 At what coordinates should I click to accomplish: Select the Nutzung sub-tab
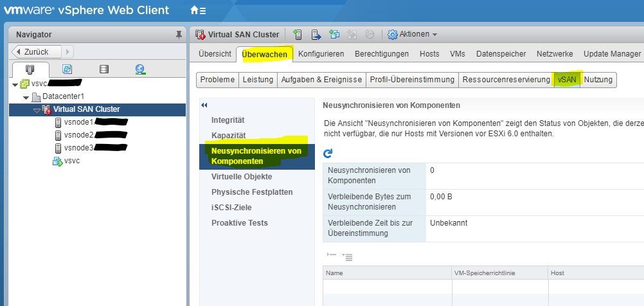pyautogui.click(x=598, y=80)
